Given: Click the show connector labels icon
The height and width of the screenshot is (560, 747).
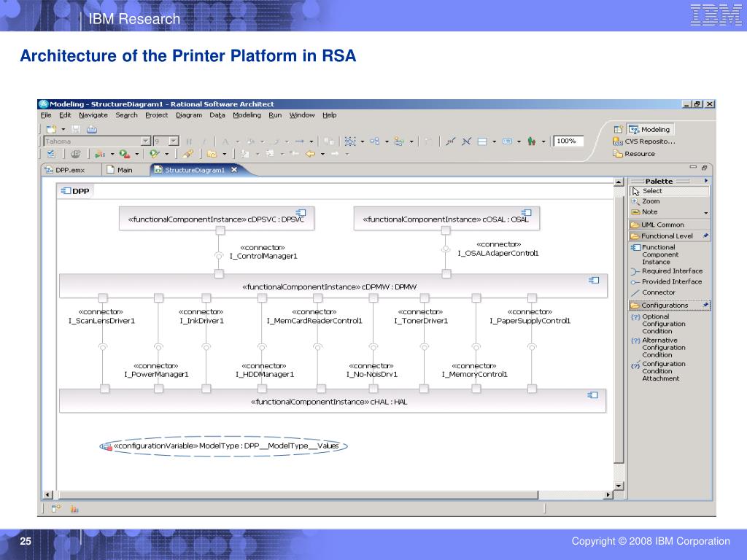Looking at the screenshot, I should click(x=450, y=141).
